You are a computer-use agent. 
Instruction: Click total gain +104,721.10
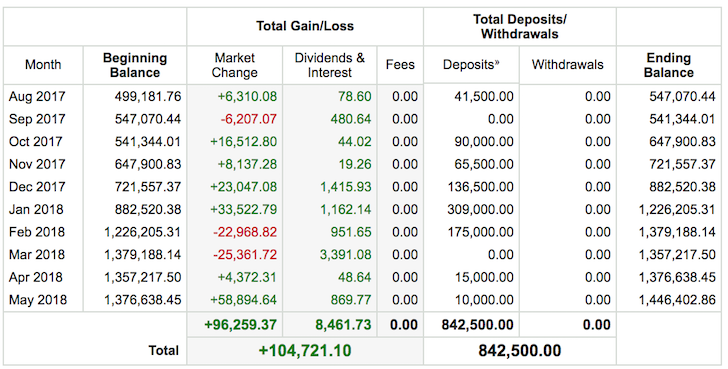coord(305,350)
